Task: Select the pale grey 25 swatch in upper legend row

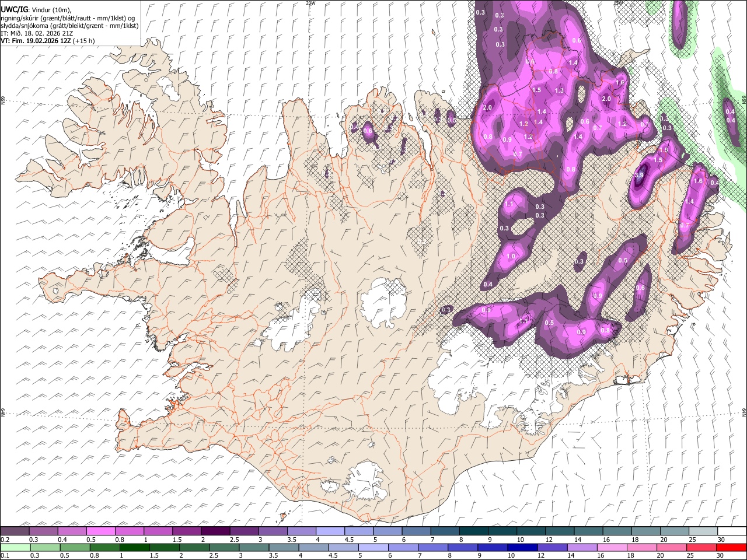Action: (703, 531)
